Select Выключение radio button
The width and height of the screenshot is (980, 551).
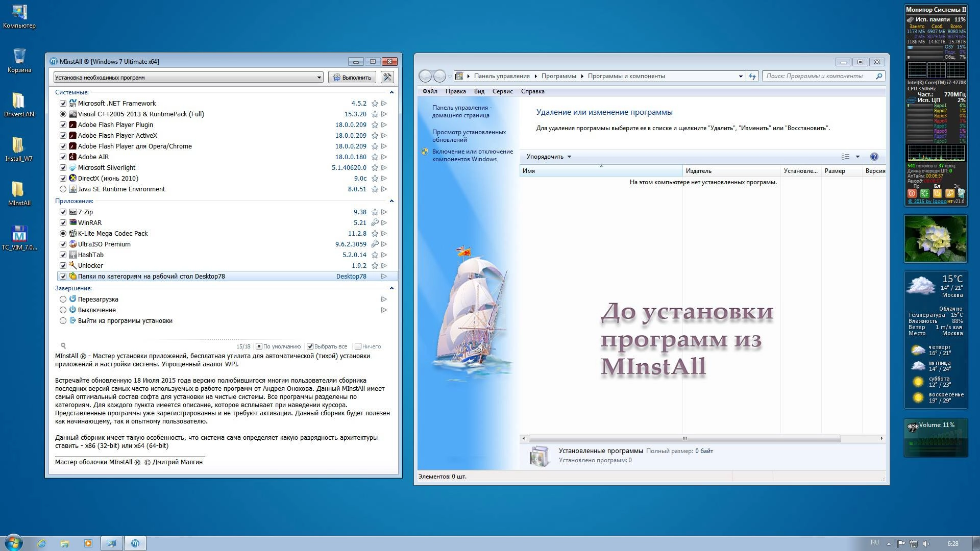pyautogui.click(x=63, y=310)
